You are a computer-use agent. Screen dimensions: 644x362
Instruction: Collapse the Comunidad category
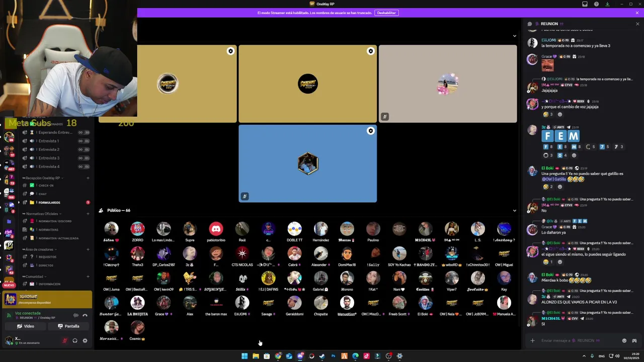[34, 277]
